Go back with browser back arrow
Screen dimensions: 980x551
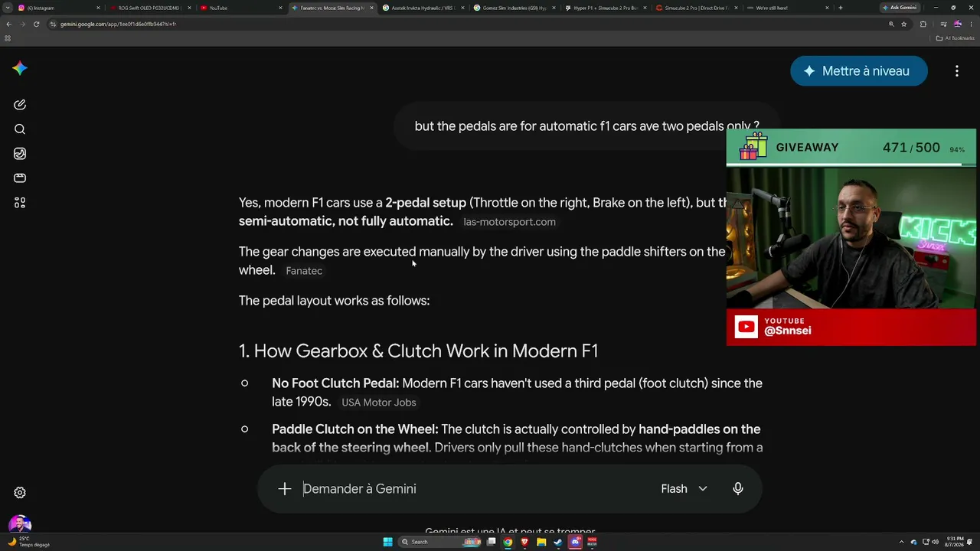(x=8, y=24)
